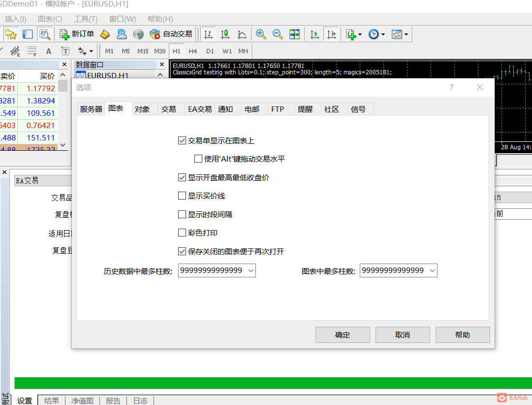Toggle chart auto scroll icon
The height and width of the screenshot is (405, 532).
pyautogui.click(x=314, y=34)
